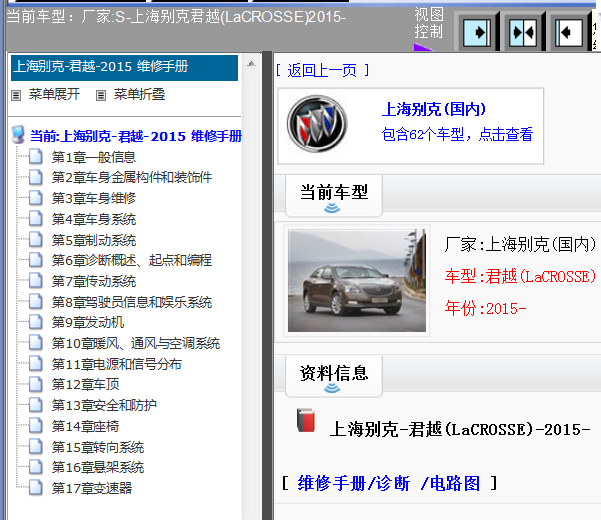Click the purple triangle under 视图控制

(422, 47)
